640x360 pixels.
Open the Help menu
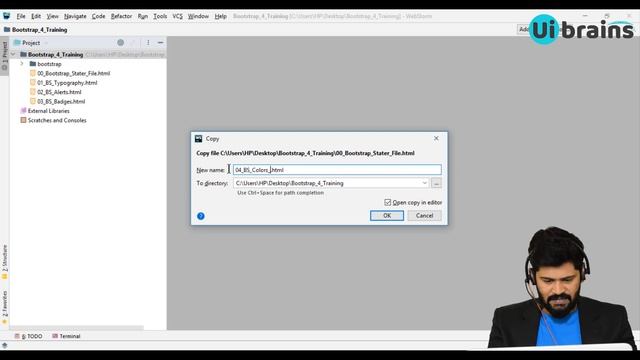coord(220,16)
